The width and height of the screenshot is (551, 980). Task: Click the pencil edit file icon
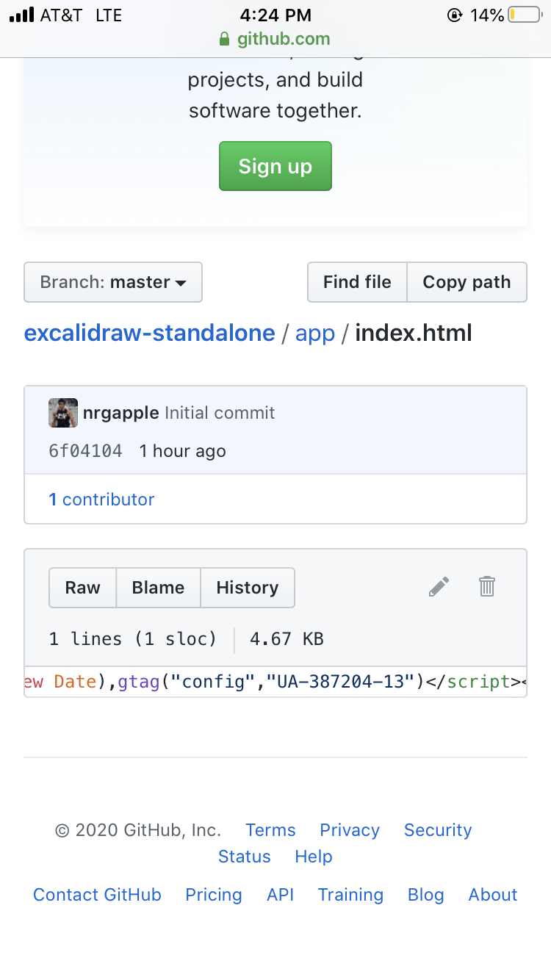pyautogui.click(x=439, y=587)
